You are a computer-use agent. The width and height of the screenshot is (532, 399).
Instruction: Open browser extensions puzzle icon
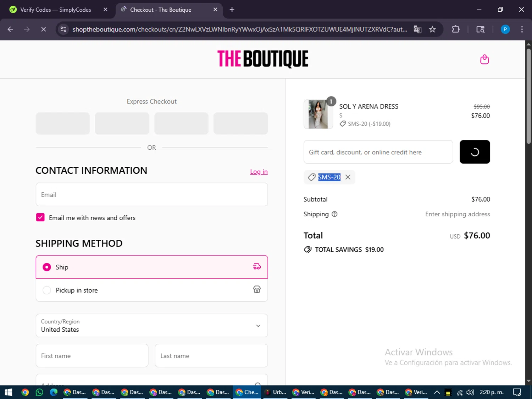click(x=456, y=29)
